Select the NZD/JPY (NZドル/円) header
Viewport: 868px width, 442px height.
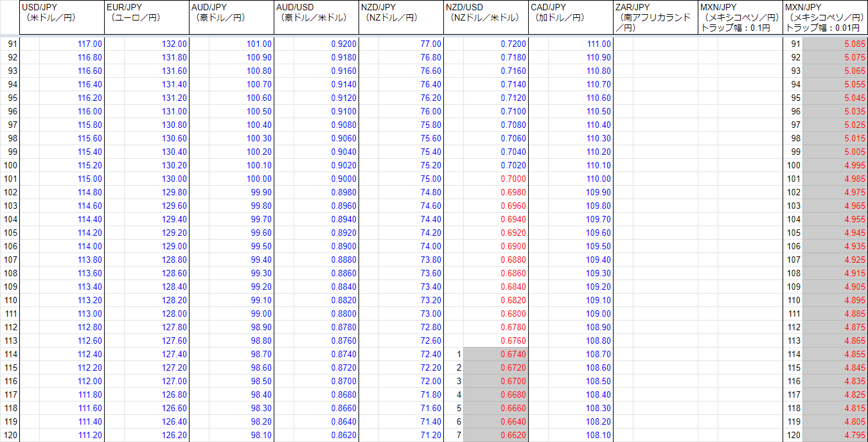click(x=401, y=17)
